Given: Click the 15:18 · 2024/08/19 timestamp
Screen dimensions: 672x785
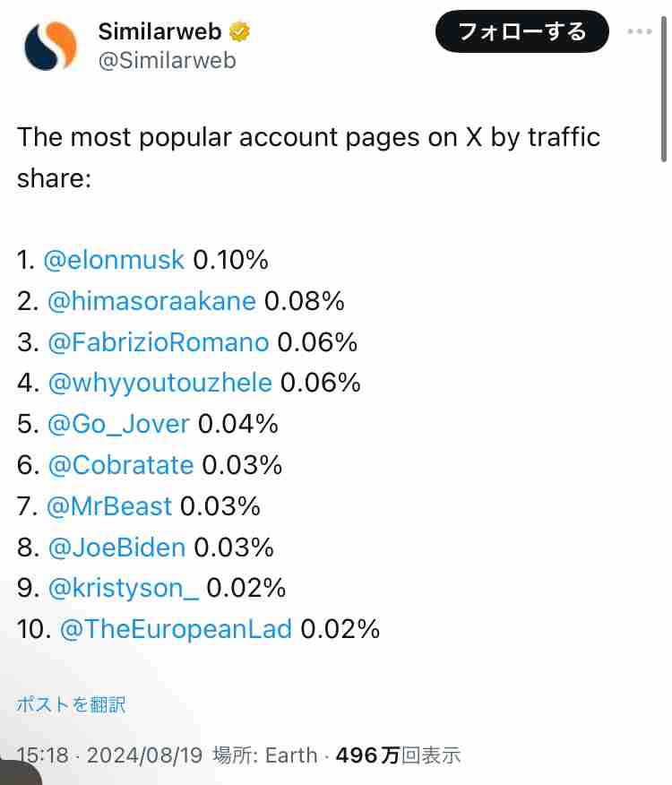Looking at the screenshot, I should 109,755.
